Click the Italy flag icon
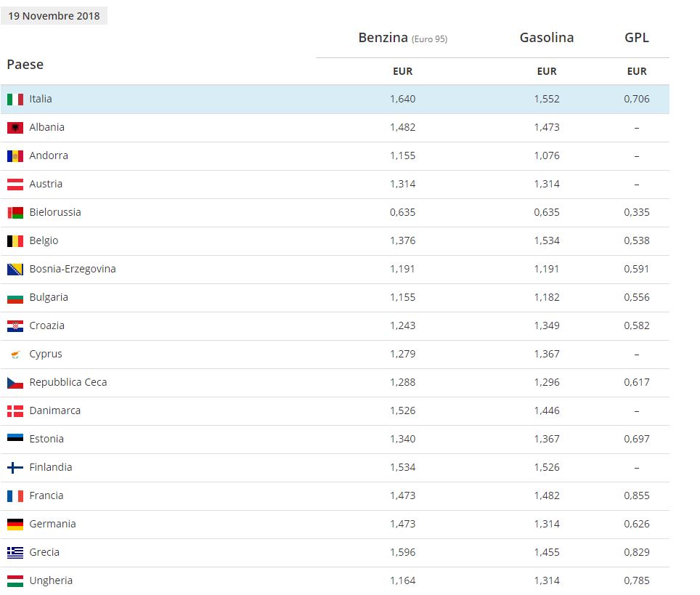This screenshot has height=595, width=700. 15,100
